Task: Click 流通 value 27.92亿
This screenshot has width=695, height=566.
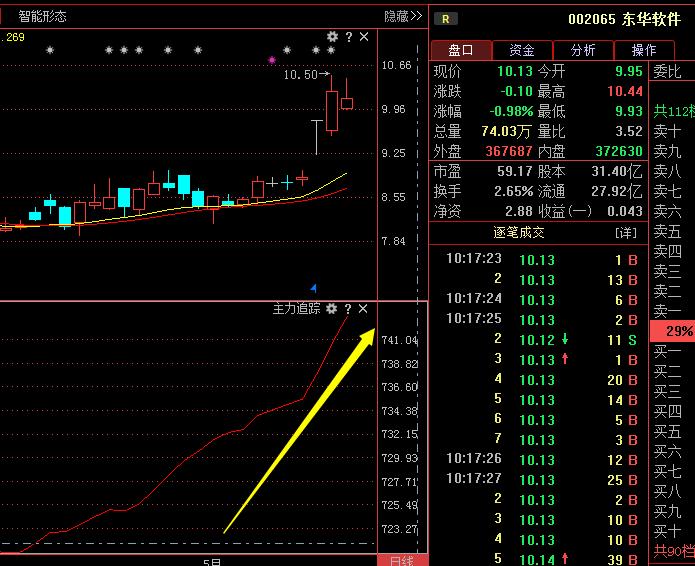Action: pos(617,191)
